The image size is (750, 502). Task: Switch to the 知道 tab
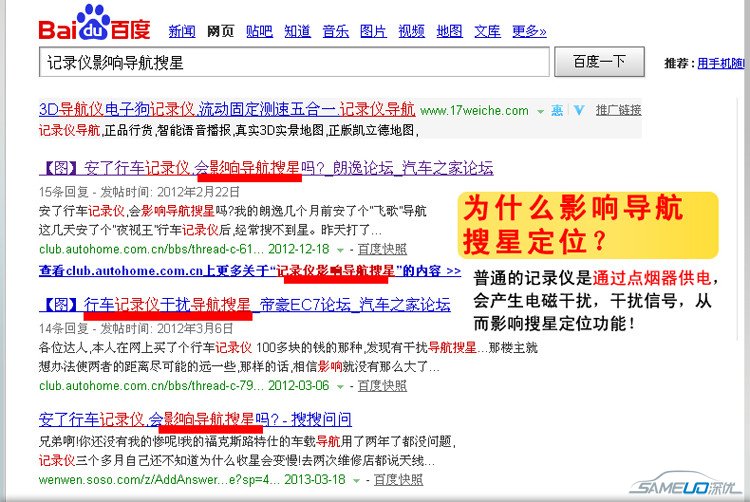point(298,32)
